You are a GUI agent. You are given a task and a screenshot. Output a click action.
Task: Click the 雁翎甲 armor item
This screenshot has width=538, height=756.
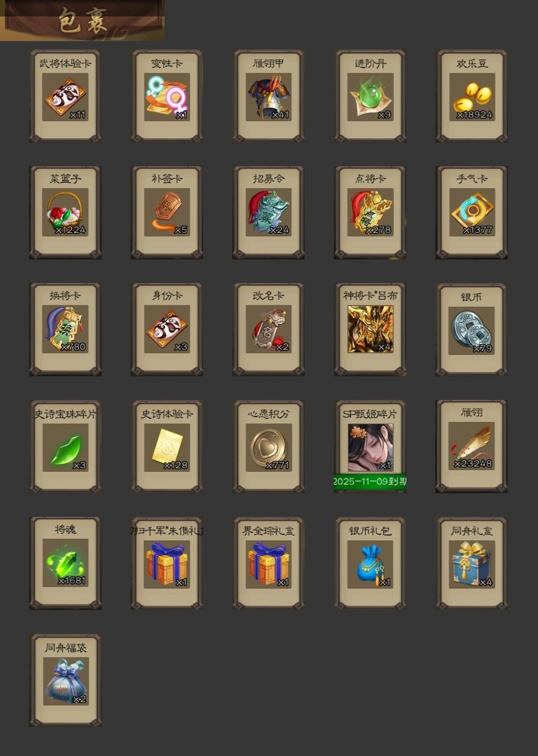[268, 97]
